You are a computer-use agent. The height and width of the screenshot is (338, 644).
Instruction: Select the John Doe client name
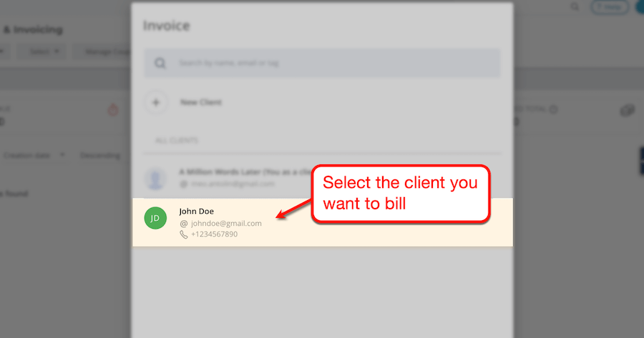pos(196,212)
